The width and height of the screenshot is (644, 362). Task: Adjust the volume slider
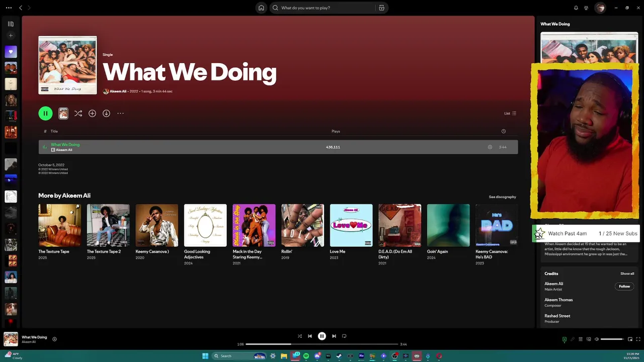coord(612,339)
